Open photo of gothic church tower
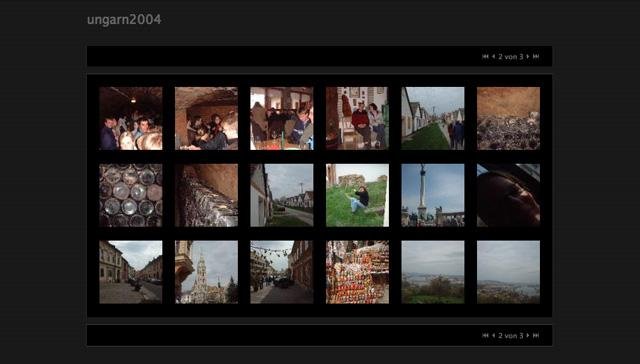 206,272
